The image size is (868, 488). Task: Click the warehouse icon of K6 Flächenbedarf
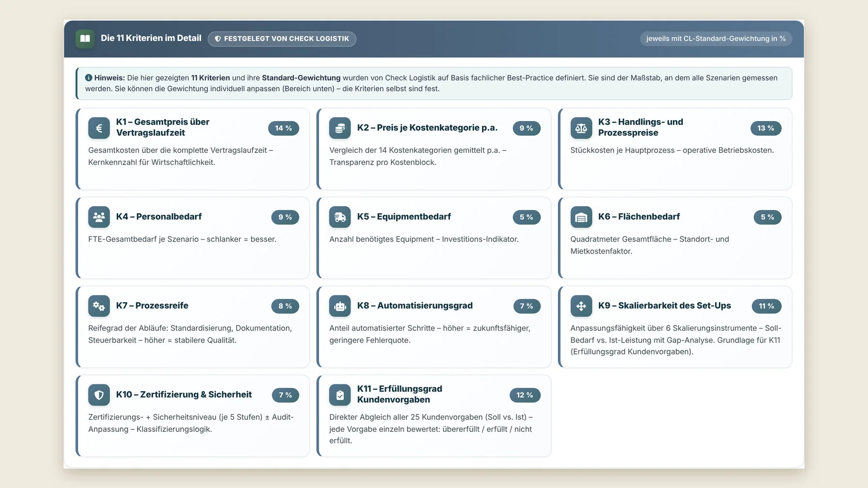581,217
